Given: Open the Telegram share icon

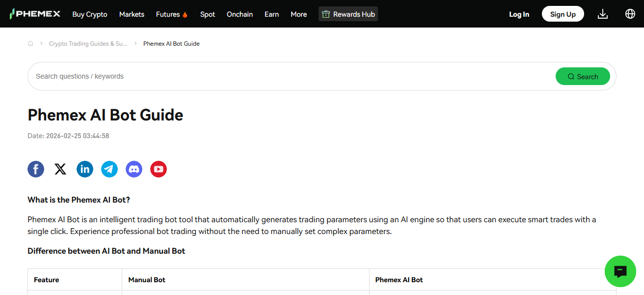Looking at the screenshot, I should (109, 169).
